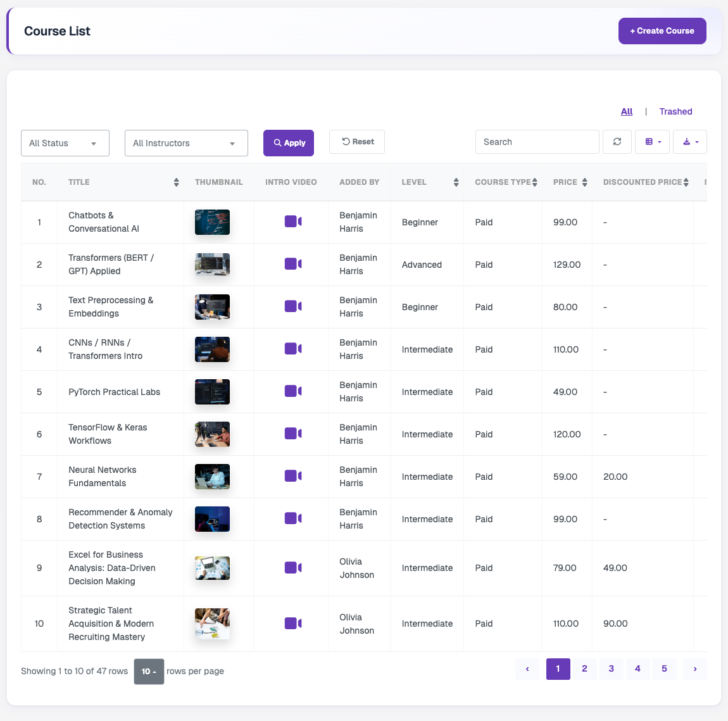The image size is (728, 721).
Task: Click the 20.00 discounted price value
Action: [615, 477]
